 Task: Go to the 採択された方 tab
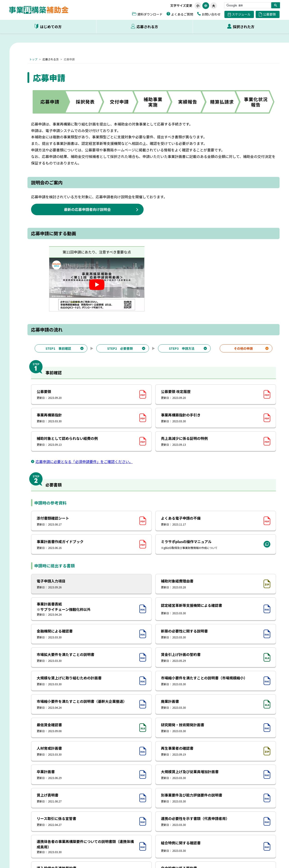pos(241,27)
